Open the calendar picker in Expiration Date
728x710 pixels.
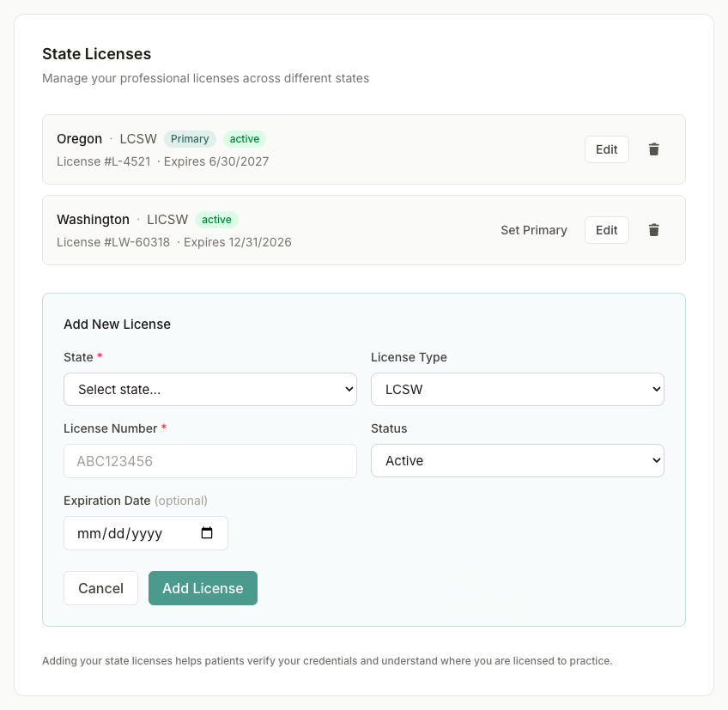(207, 533)
